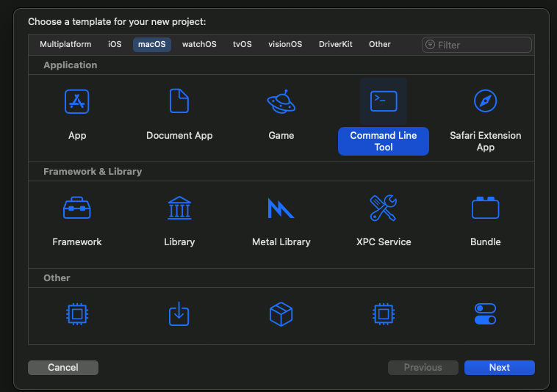Click the Cancel button
557x392 pixels.
click(63, 368)
